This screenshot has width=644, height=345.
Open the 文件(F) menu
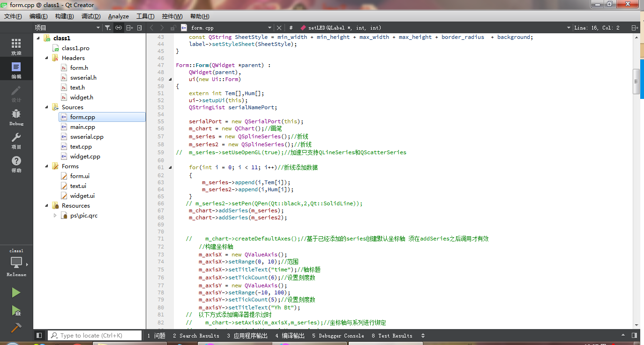pyautogui.click(x=13, y=16)
